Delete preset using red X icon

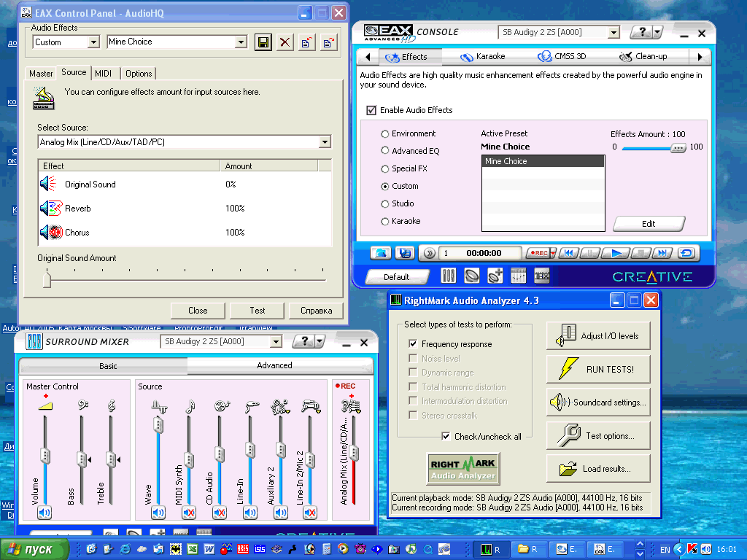[x=285, y=42]
